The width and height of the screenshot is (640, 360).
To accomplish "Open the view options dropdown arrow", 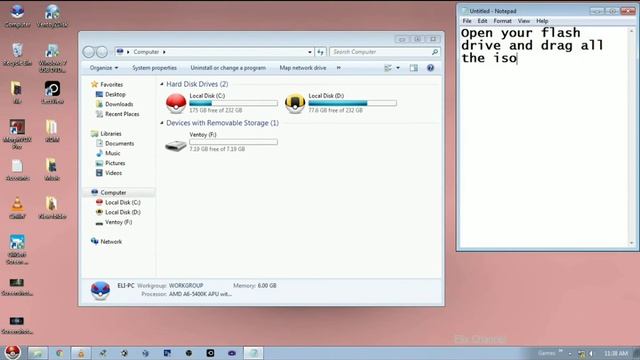I will pos(398,68).
